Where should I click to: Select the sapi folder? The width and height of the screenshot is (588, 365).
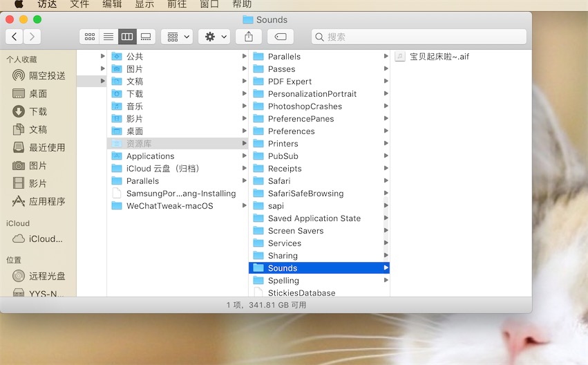click(x=319, y=205)
